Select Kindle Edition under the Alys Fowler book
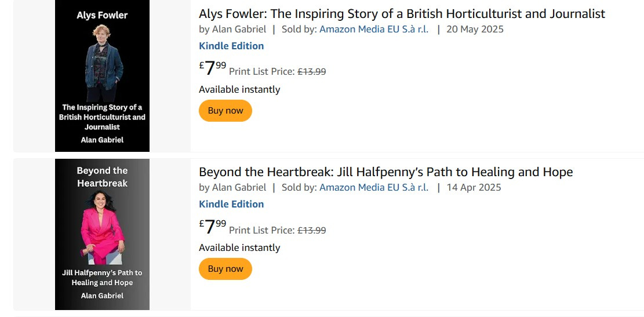 pyautogui.click(x=231, y=46)
